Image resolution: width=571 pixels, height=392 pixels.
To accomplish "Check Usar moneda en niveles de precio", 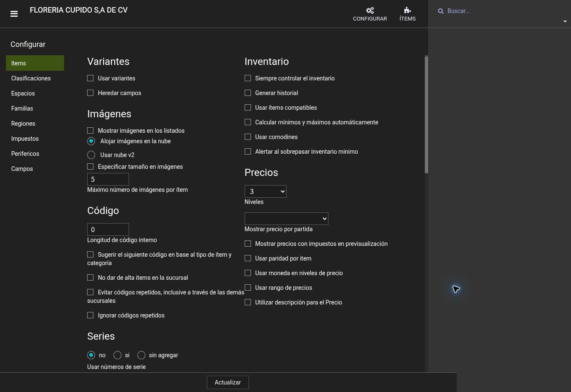I will point(248,273).
